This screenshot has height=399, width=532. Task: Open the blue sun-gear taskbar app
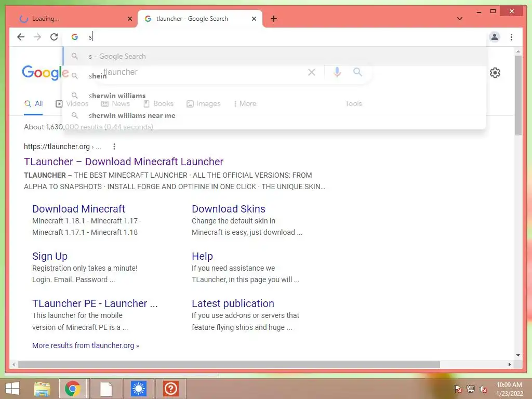(x=138, y=389)
